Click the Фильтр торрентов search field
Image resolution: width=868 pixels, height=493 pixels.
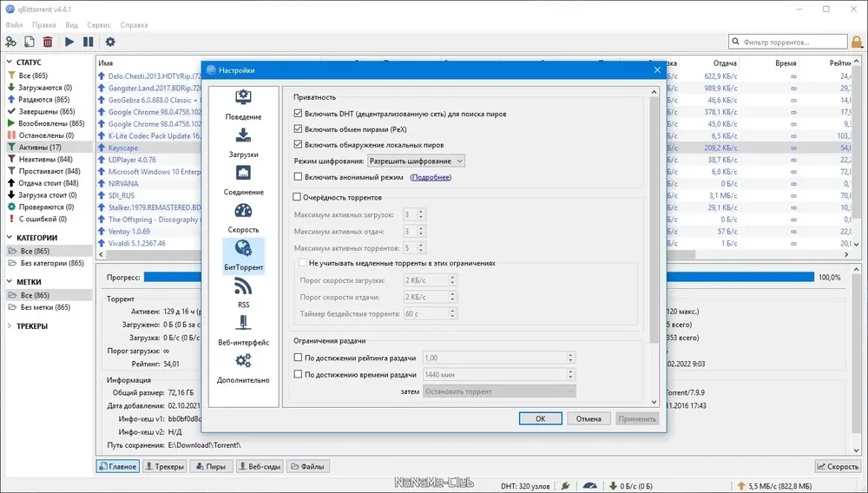(x=788, y=42)
